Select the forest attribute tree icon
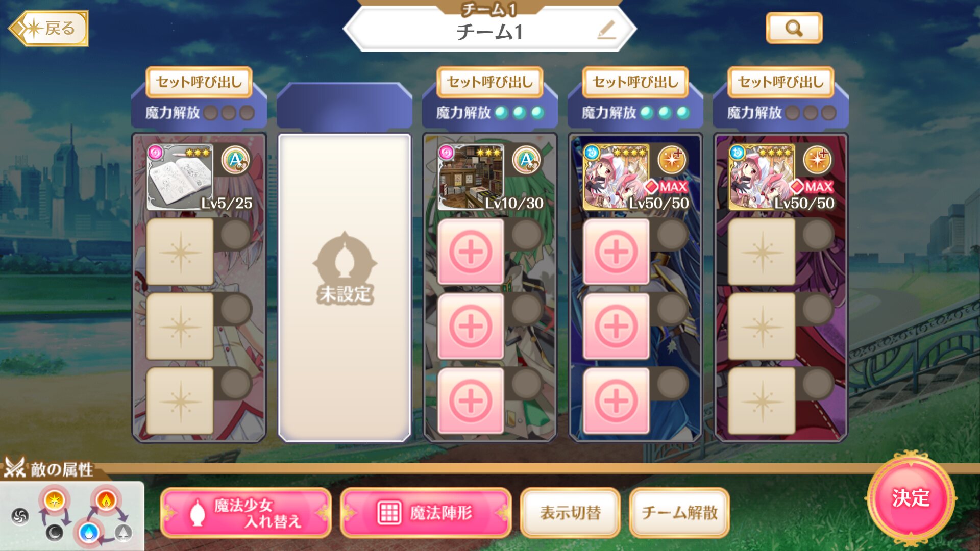 tap(123, 533)
